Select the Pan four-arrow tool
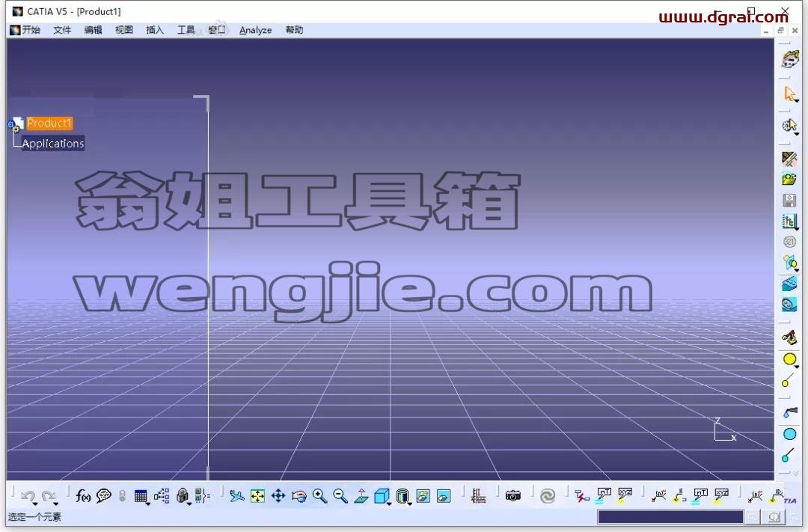 point(278,496)
